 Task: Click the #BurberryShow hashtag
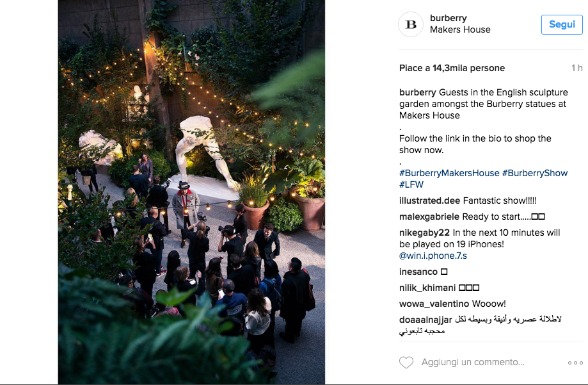tap(535, 173)
